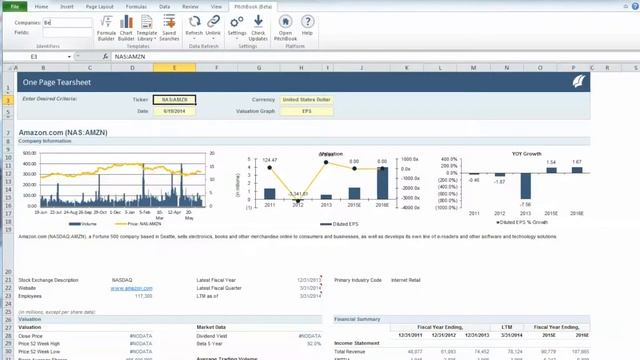Select the Date cell 6/10/2014
This screenshot has height=360, width=640.
pos(174,111)
